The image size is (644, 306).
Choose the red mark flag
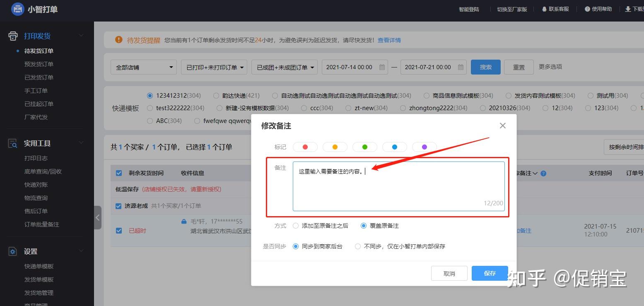305,147
